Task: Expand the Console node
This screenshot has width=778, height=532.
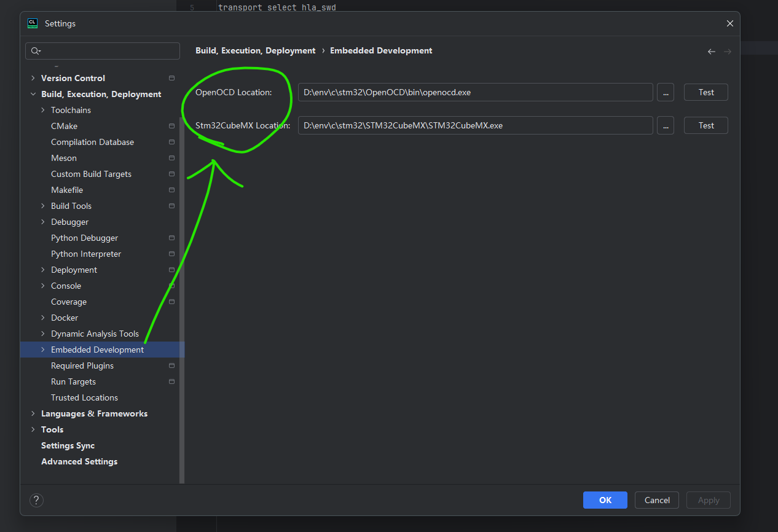Action: pyautogui.click(x=42, y=286)
